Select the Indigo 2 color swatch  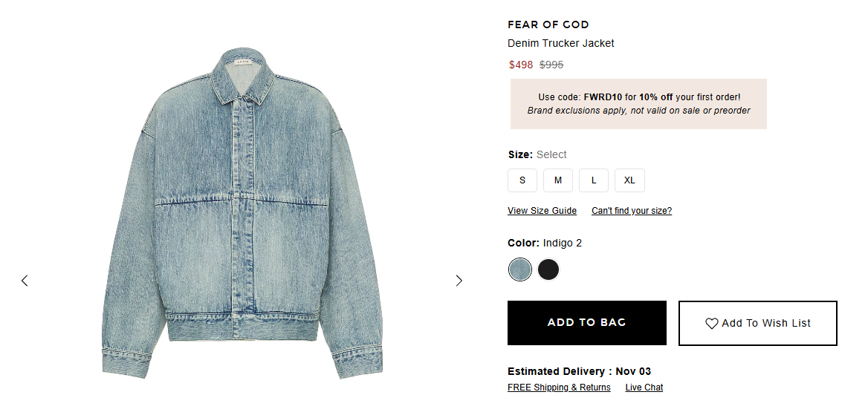coord(520,269)
